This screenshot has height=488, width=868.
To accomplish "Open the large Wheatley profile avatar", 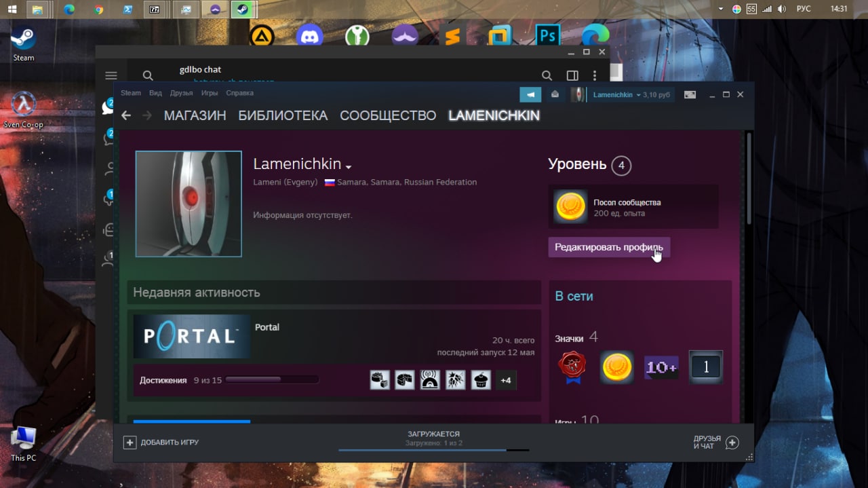I will (189, 204).
